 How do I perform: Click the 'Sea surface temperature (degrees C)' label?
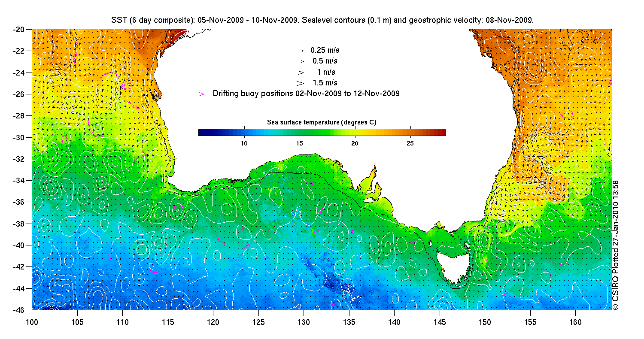pos(322,122)
